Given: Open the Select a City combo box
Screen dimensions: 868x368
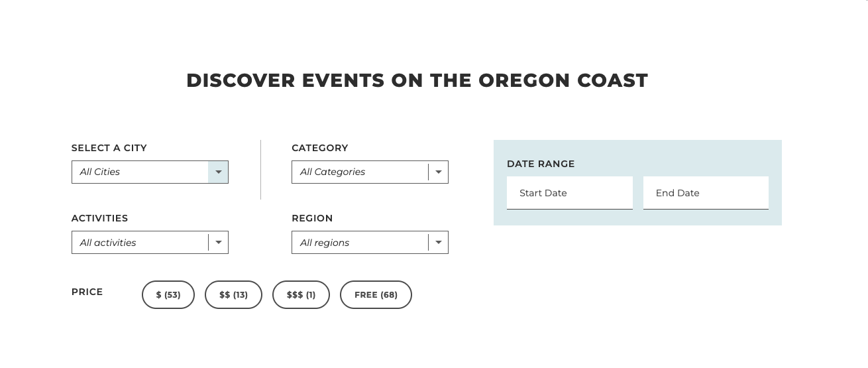Looking at the screenshot, I should pyautogui.click(x=140, y=172).
